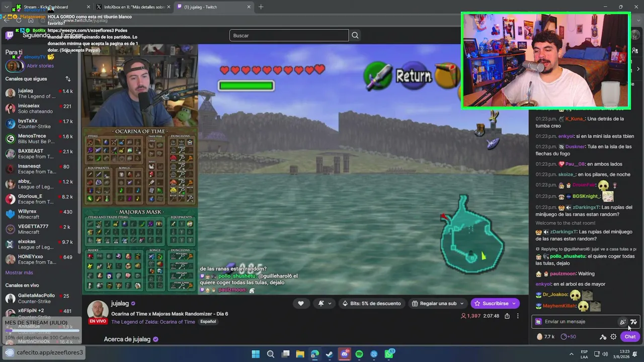Open the moderator tools sword icon
The height and width of the screenshot is (362, 644).
click(603, 337)
